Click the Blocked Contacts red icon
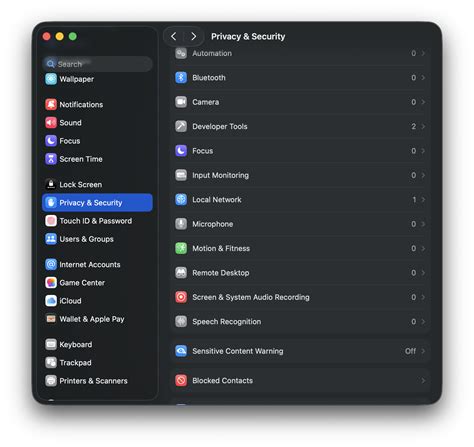474x447 pixels. click(x=181, y=380)
